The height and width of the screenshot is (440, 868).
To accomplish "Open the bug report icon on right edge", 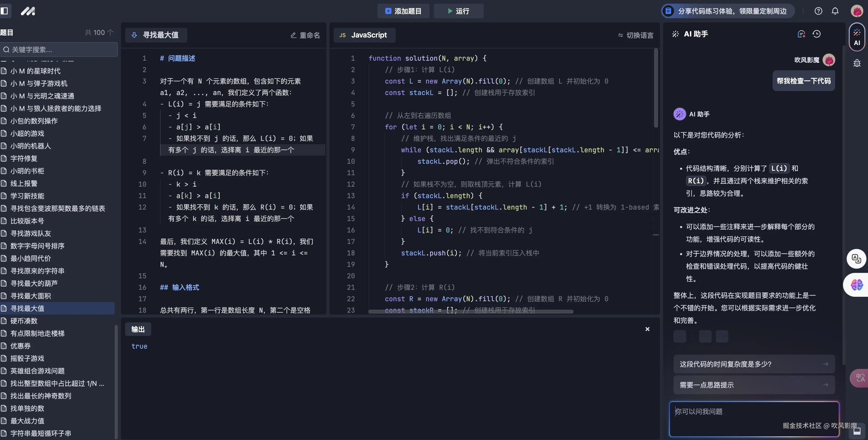I will coord(857,63).
